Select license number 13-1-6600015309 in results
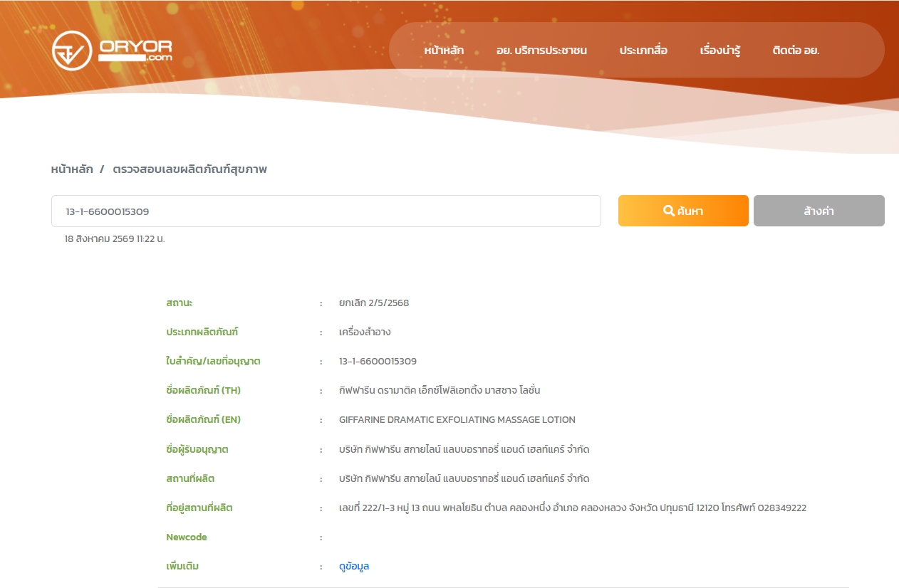The width and height of the screenshot is (899, 588). coord(378,361)
